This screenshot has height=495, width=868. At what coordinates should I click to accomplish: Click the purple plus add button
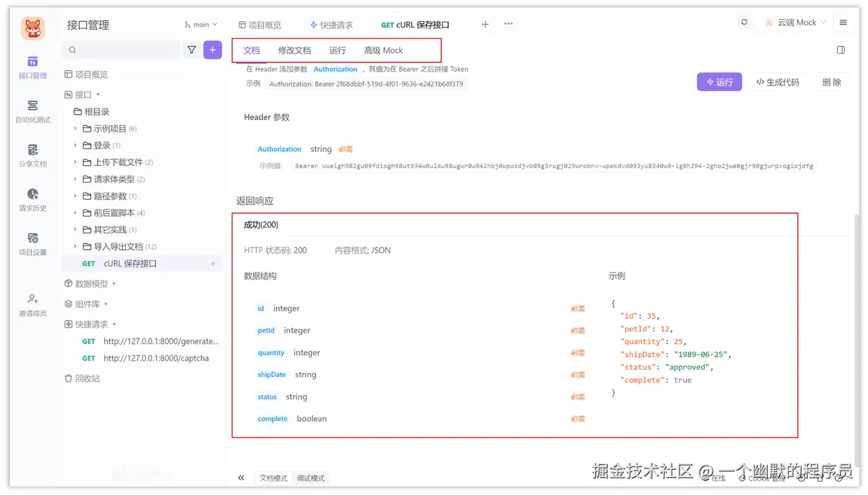pyautogui.click(x=213, y=49)
